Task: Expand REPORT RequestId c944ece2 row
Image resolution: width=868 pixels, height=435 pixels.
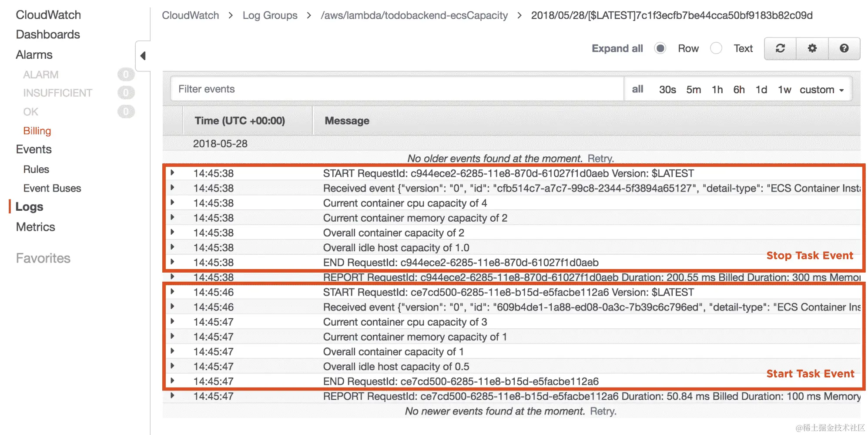Action: (x=172, y=277)
